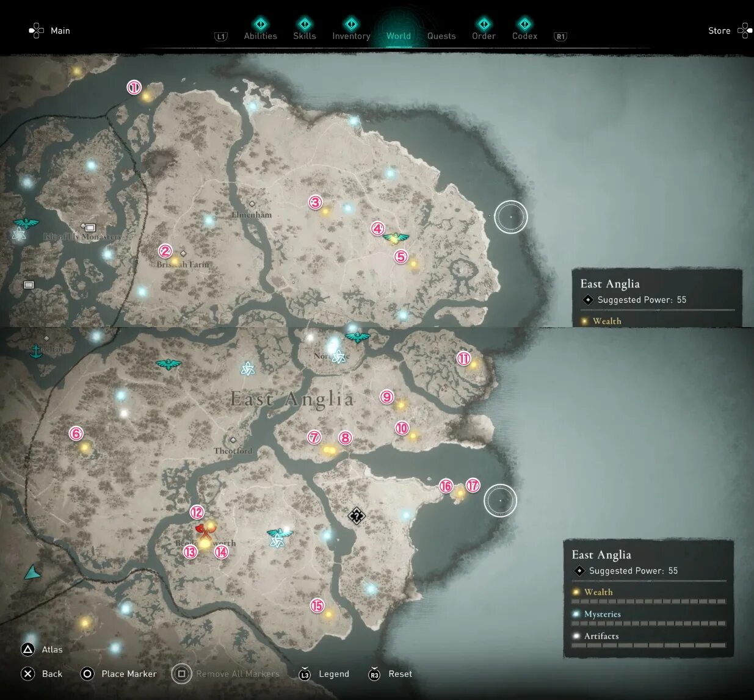Click the L1 shoulder button icon
This screenshot has width=754, height=700.
point(221,37)
